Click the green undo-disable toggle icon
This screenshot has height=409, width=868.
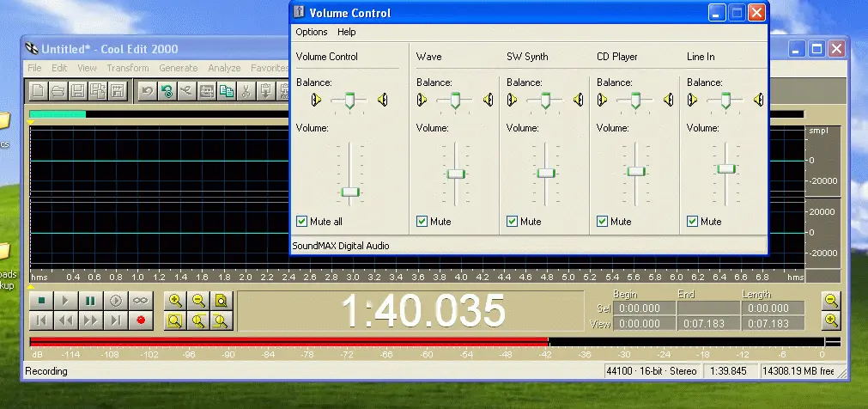(x=167, y=91)
